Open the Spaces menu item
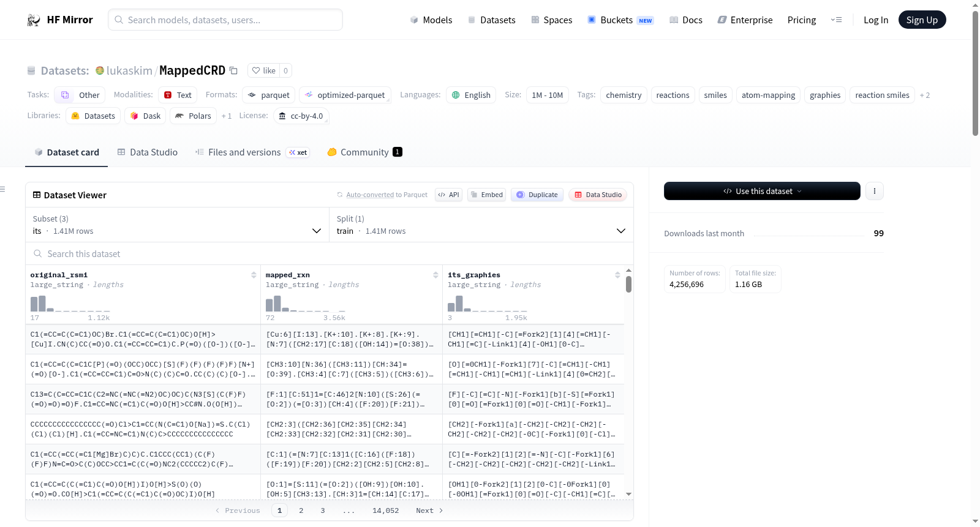980x527 pixels. coord(552,20)
